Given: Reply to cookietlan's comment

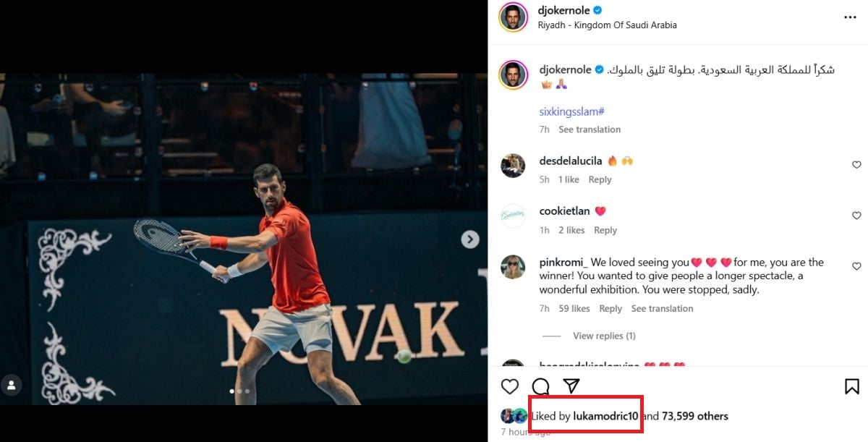Looking at the screenshot, I should [x=605, y=230].
